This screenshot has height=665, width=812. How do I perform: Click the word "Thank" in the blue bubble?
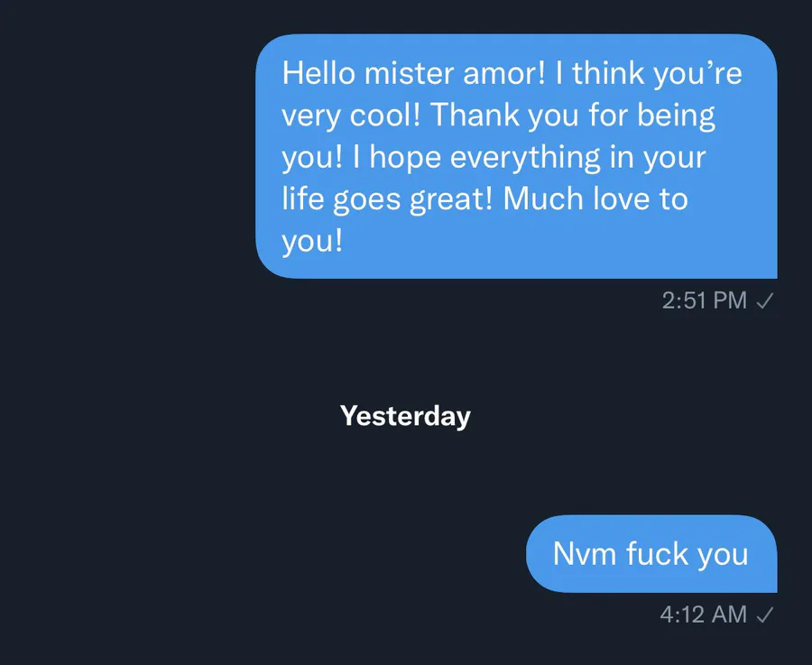pyautogui.click(x=474, y=115)
